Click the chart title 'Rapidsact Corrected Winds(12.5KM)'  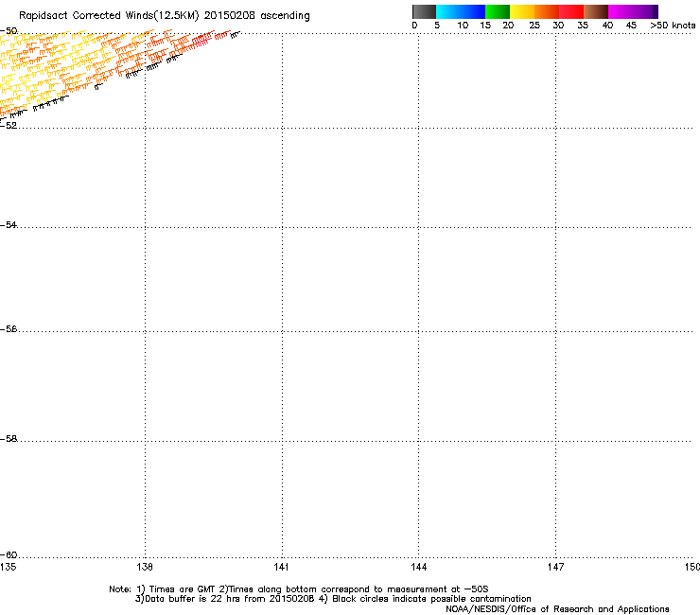(x=109, y=16)
